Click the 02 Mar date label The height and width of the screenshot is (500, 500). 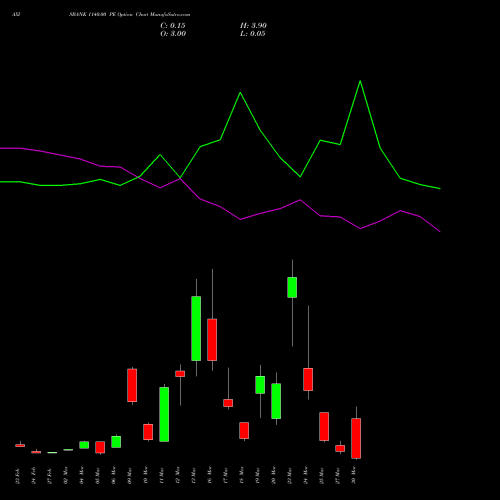click(66, 476)
